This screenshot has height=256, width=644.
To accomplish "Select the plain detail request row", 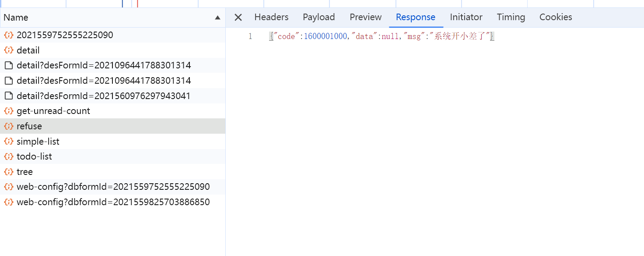I will coord(28,50).
